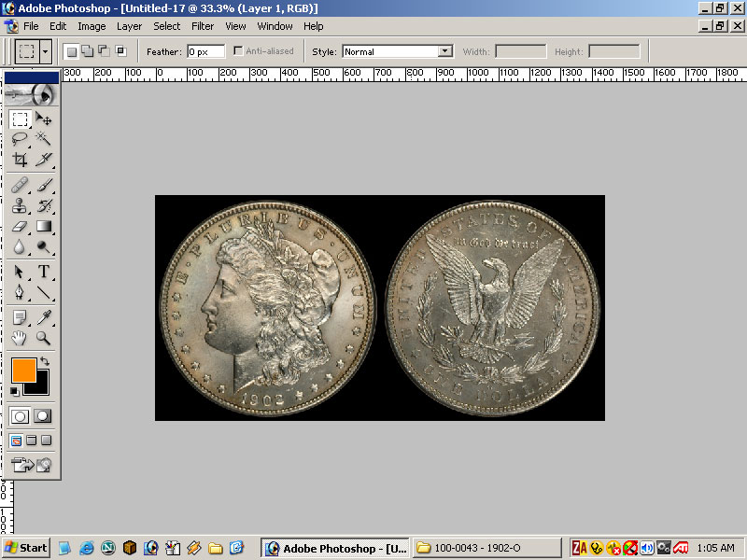Open the Layer menu

coord(129,26)
